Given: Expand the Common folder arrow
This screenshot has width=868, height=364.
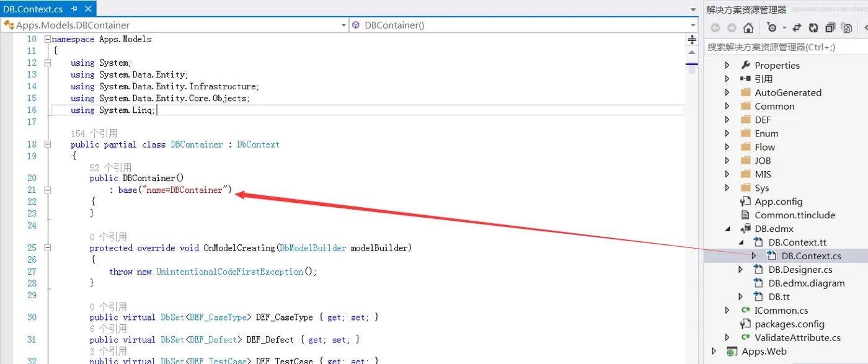Looking at the screenshot, I should click(x=727, y=106).
